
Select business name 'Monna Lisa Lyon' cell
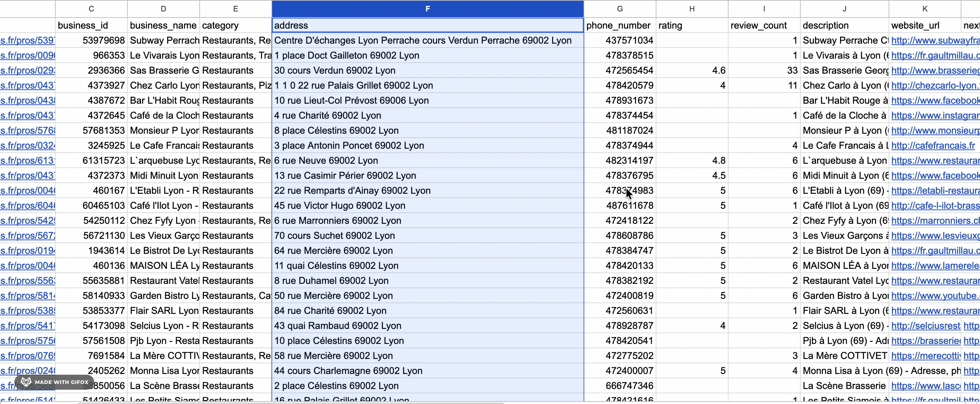[163, 370]
